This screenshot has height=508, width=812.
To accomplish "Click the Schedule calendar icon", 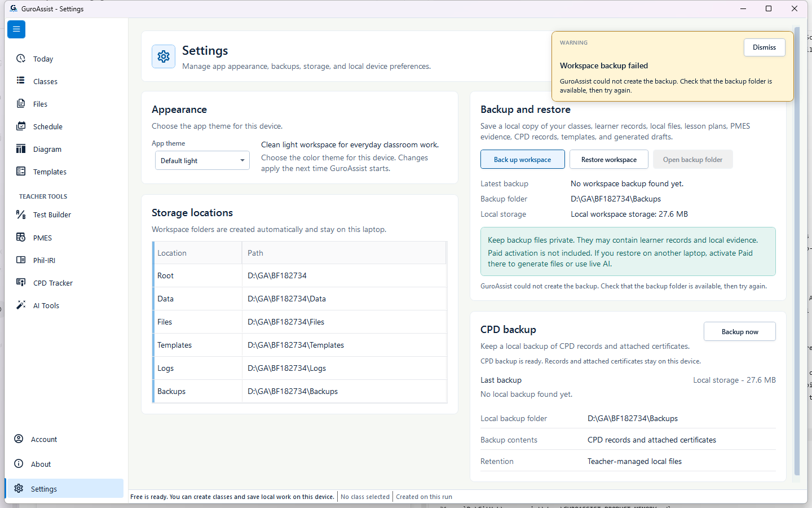I will (21, 126).
